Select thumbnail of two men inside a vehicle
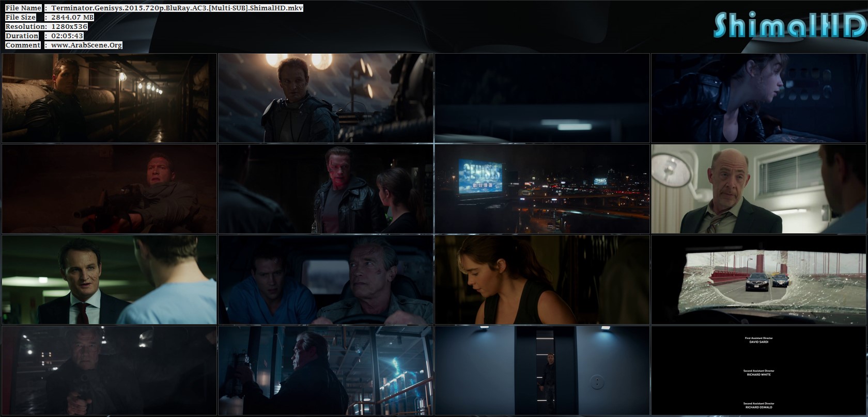Viewport: 868px width, 417px height. (326, 280)
